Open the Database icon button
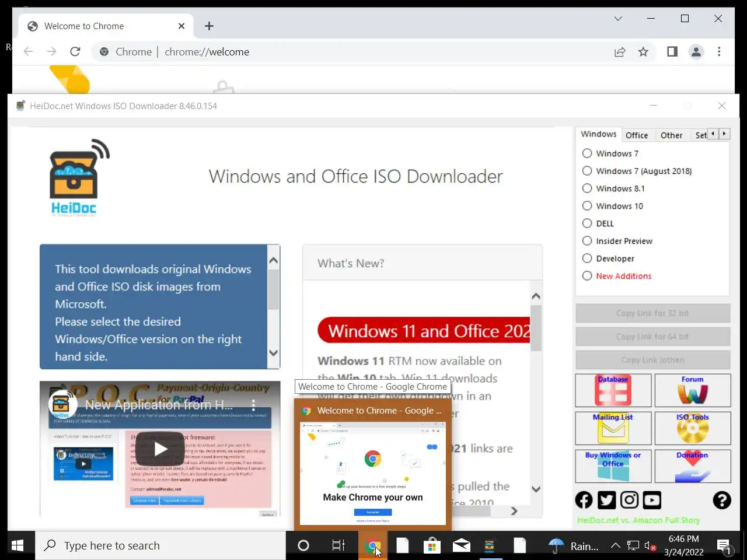The image size is (747, 560). pyautogui.click(x=613, y=390)
